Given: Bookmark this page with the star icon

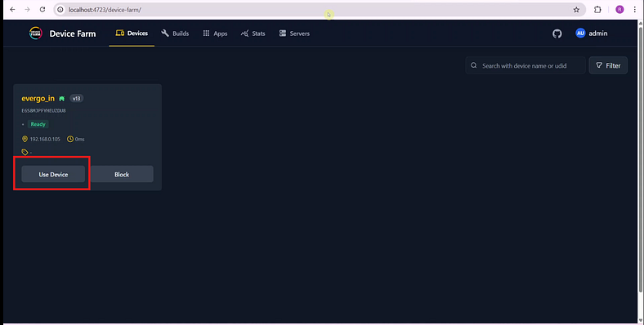Looking at the screenshot, I should pyautogui.click(x=576, y=10).
